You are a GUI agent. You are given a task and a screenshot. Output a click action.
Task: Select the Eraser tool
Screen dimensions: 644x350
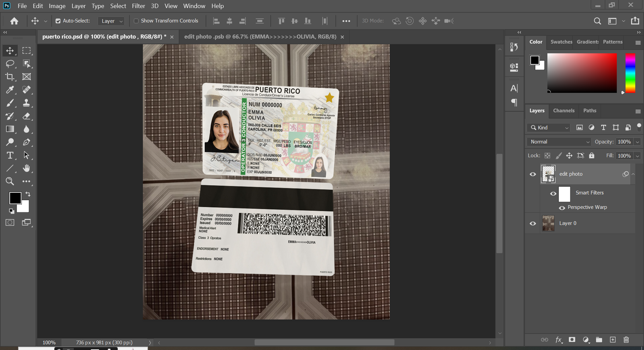27,116
